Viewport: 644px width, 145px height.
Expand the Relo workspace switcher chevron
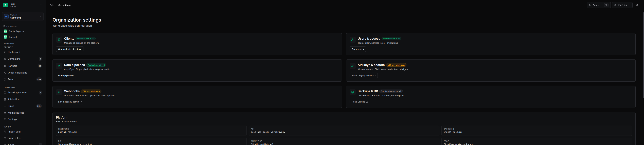(x=41, y=5)
